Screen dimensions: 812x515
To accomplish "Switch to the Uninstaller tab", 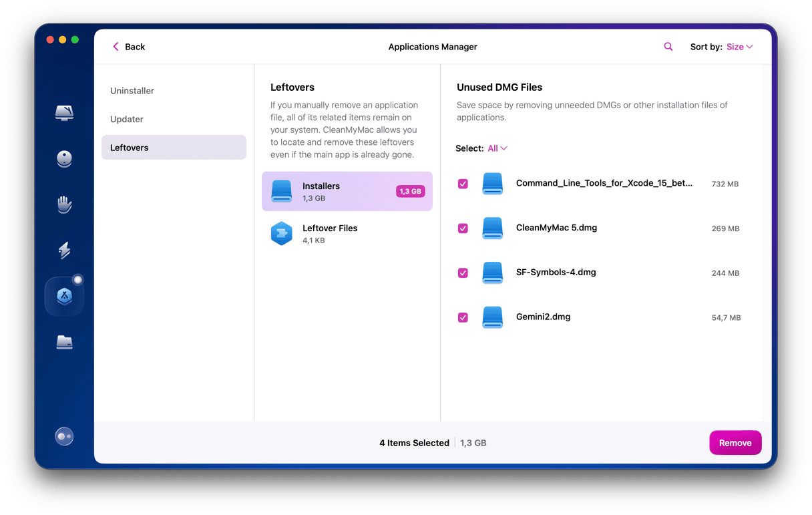I will (x=132, y=91).
